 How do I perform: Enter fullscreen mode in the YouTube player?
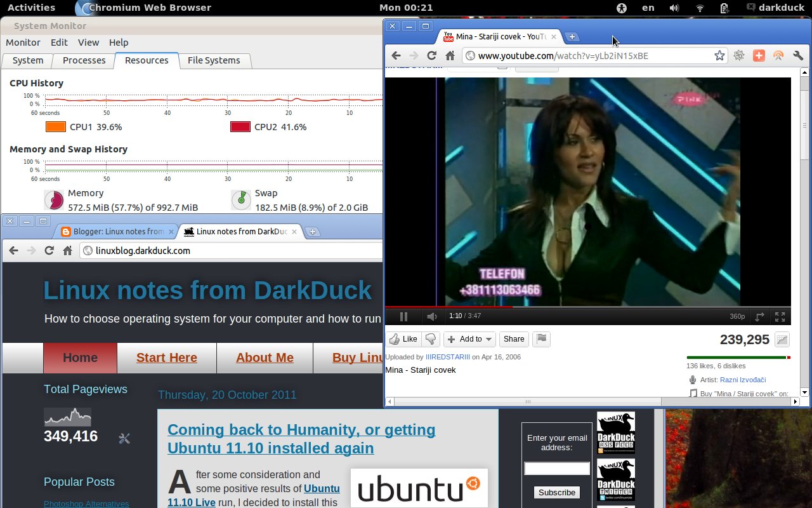[780, 316]
